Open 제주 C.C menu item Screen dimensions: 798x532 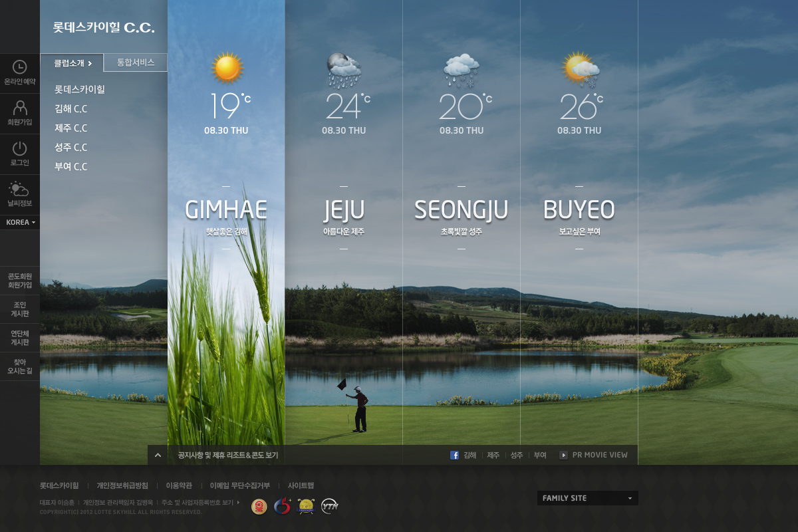click(71, 128)
